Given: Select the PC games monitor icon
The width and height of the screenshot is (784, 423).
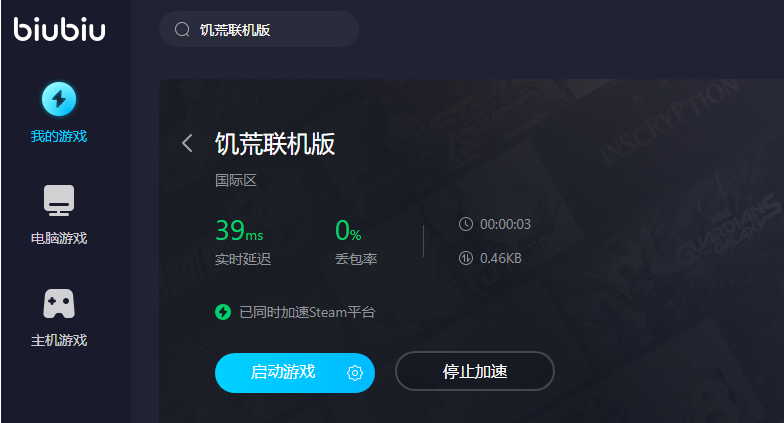Looking at the screenshot, I should 59,200.
